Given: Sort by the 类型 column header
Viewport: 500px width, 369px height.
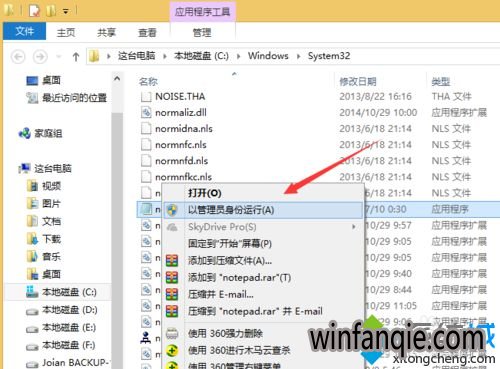Looking at the screenshot, I should tap(441, 81).
